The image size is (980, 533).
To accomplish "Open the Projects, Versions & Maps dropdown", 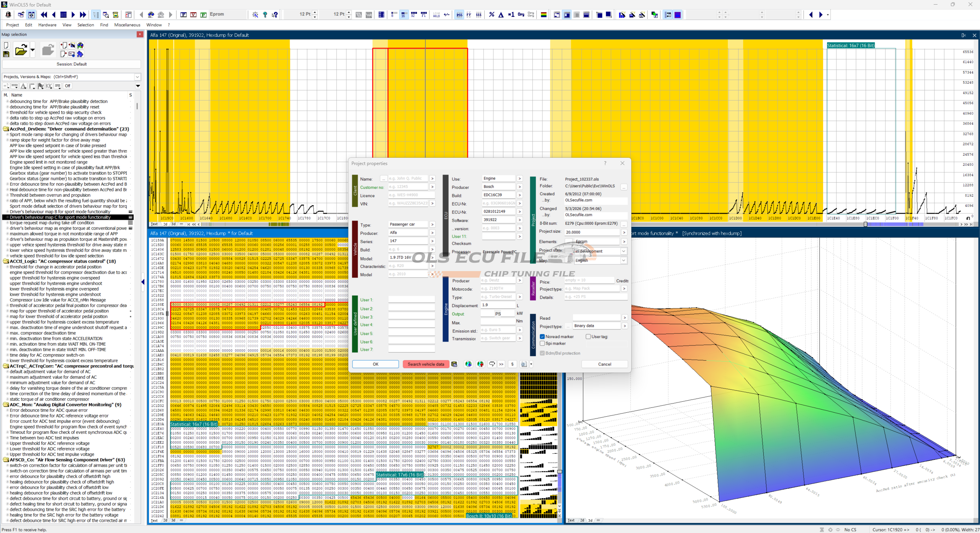I will click(x=137, y=77).
